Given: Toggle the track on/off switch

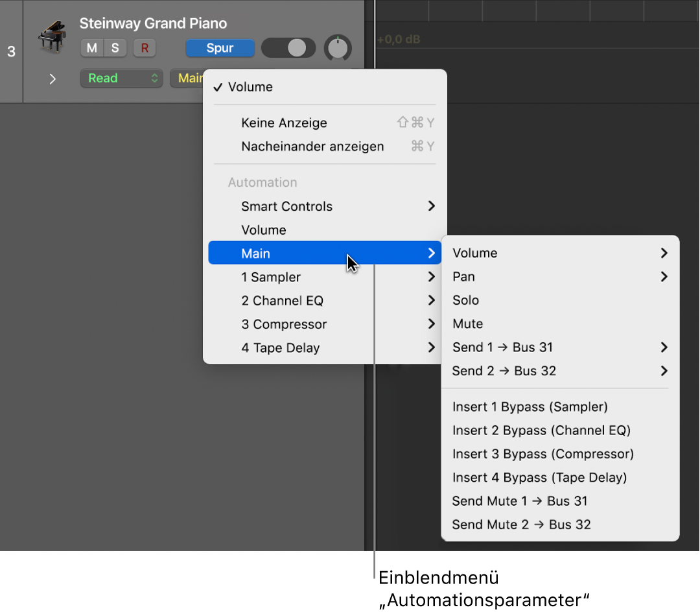Looking at the screenshot, I should click(288, 48).
